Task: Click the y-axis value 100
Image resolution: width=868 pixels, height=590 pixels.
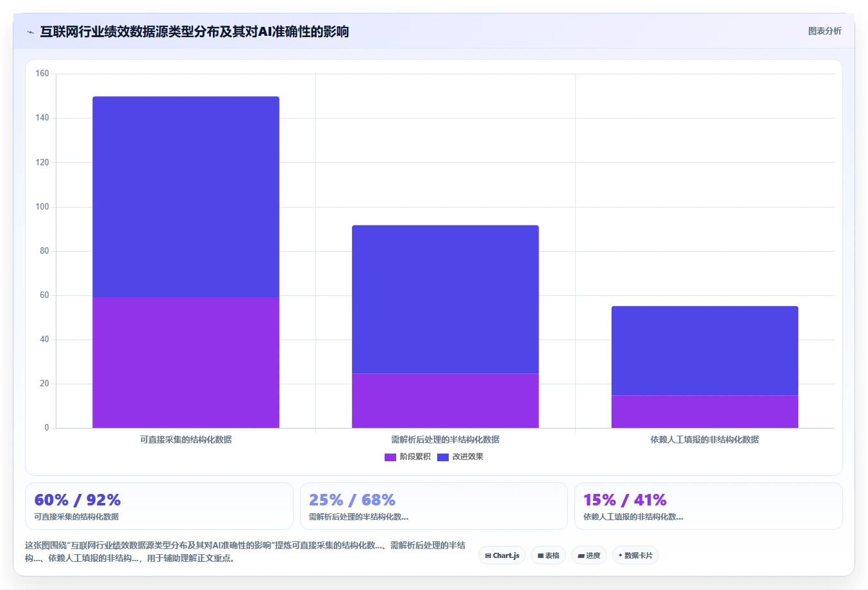Action: [x=42, y=206]
